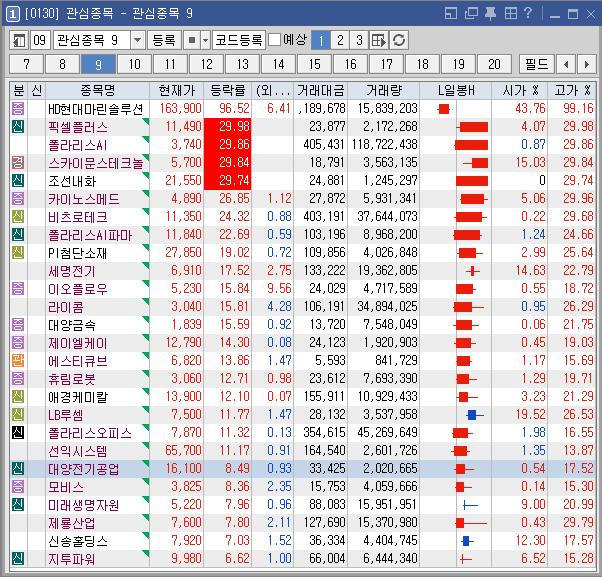
Task: Click the 증 badge on HD현대마린솔루션 row
Action: coord(18,109)
